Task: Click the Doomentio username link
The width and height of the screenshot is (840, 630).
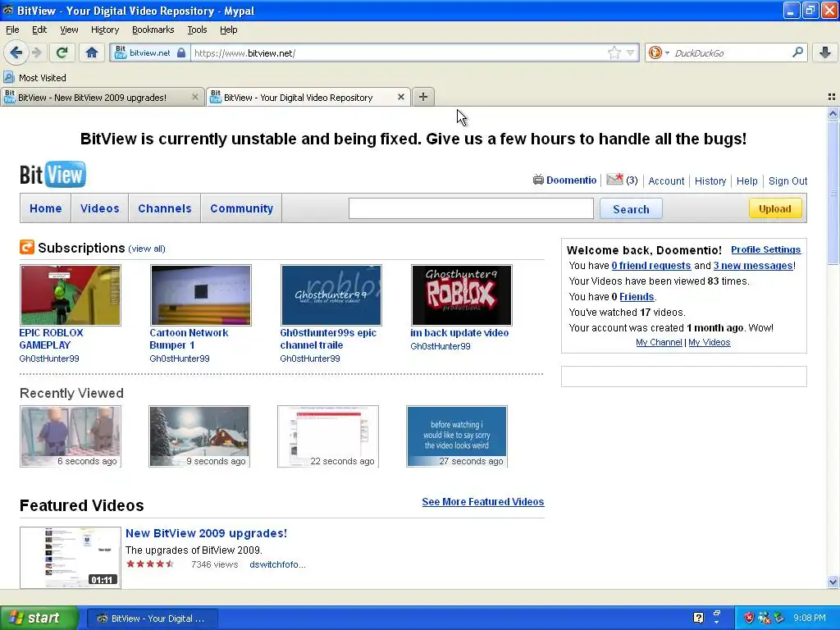Action: coord(571,180)
